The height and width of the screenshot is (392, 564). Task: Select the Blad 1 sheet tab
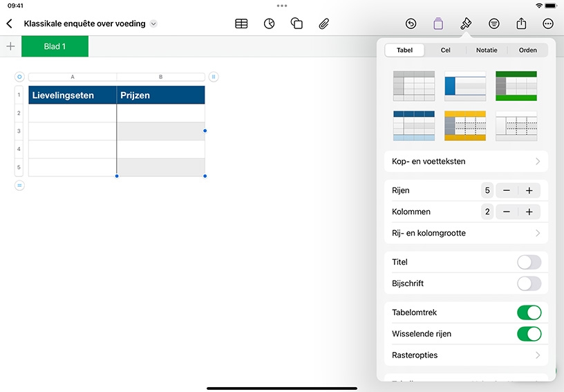pos(55,46)
